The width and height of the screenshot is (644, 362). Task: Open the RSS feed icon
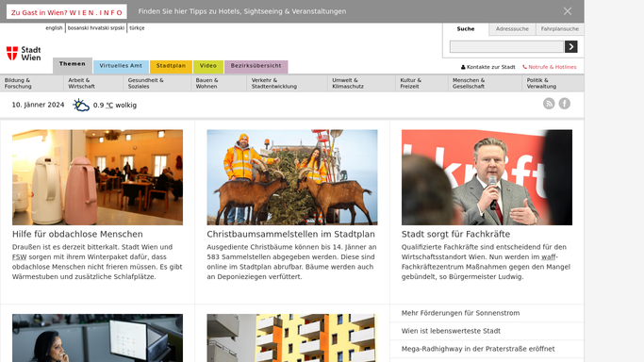(549, 104)
